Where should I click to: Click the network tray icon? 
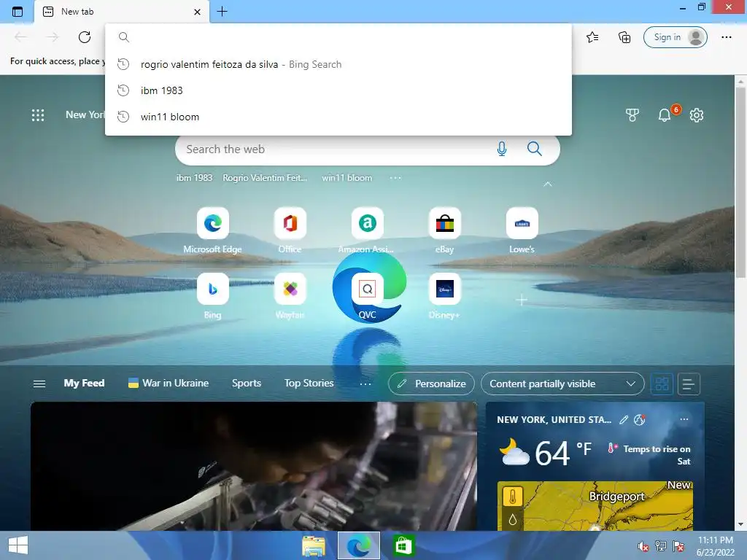pyautogui.click(x=661, y=546)
